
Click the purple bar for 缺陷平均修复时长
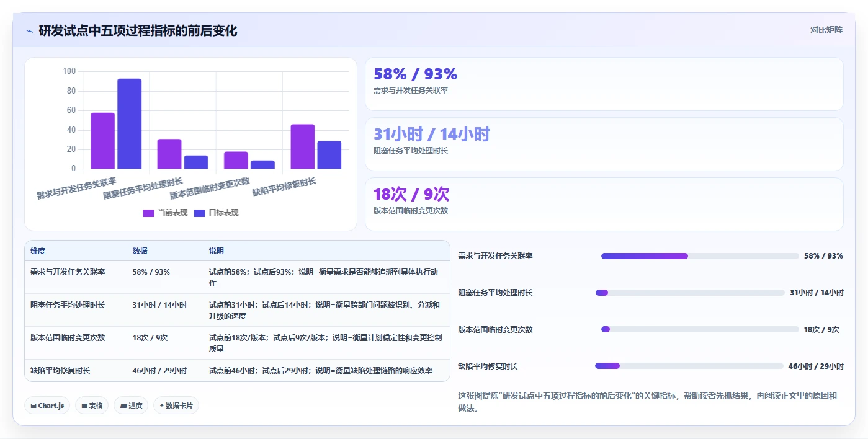point(303,146)
